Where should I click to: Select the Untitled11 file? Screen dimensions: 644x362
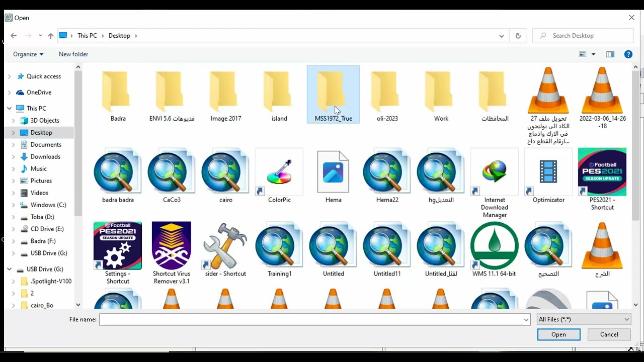coord(387,250)
